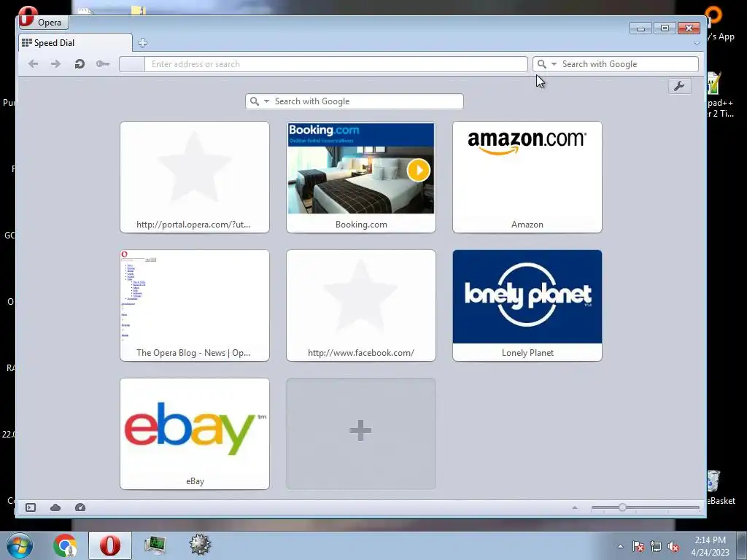Go forward with the forward arrow
Screen dimensions: 747x560
pyautogui.click(x=55, y=64)
